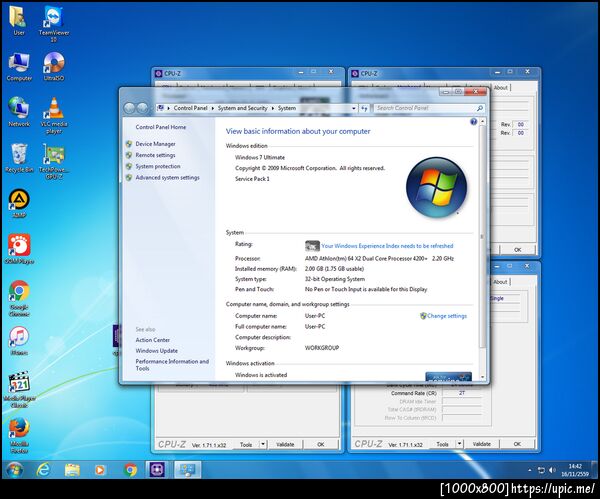Open the Windows Start menu orb

click(x=15, y=470)
